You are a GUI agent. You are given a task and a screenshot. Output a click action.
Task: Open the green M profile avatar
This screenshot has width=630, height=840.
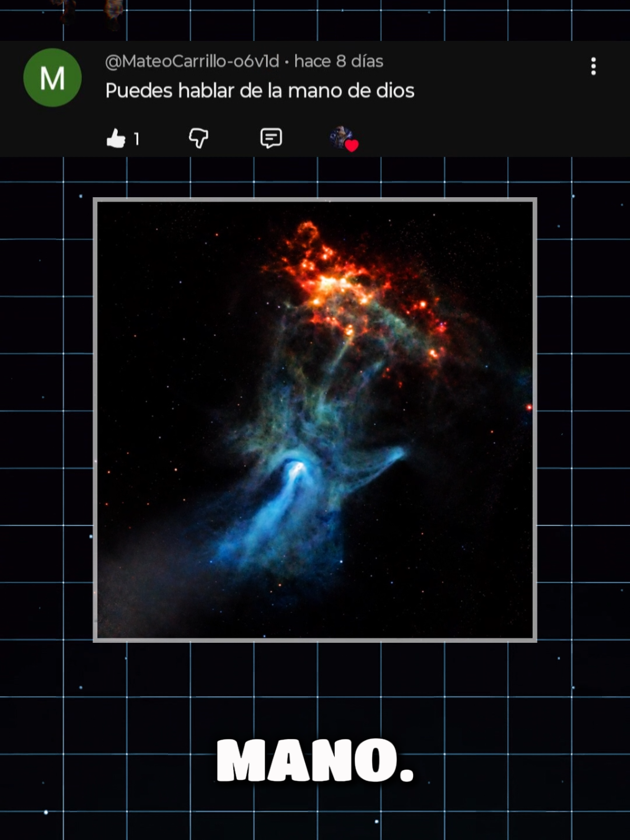(53, 77)
